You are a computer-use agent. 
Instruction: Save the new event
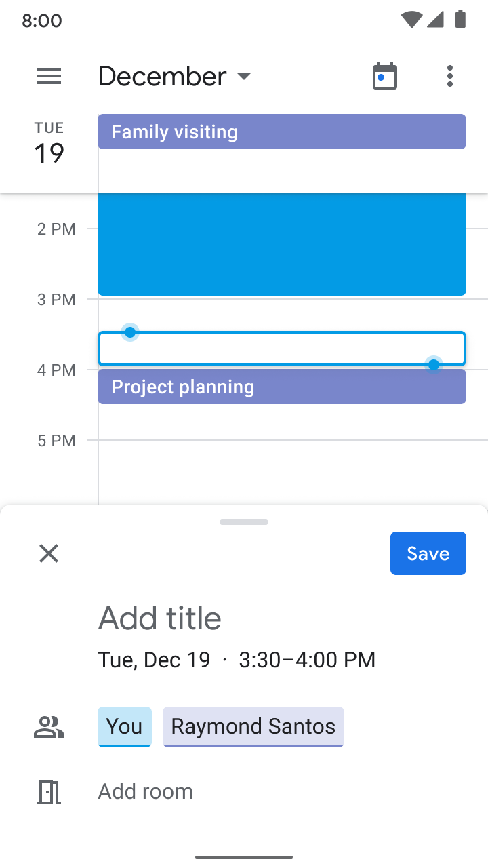click(x=428, y=553)
